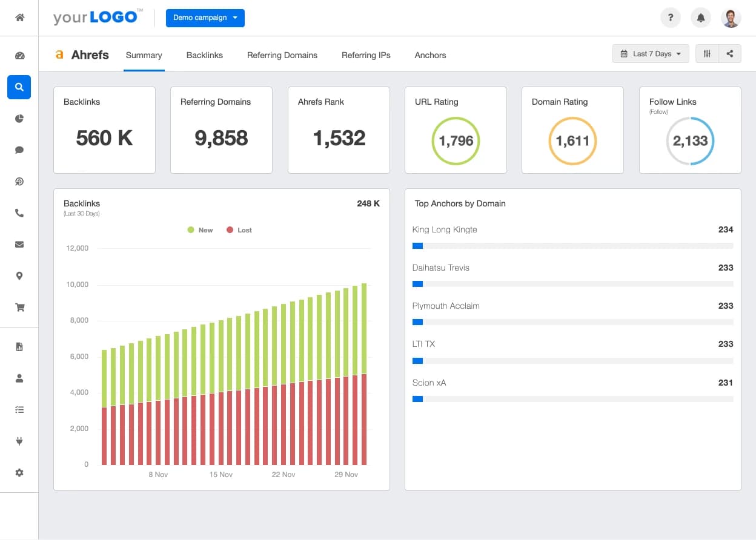Switch to the Anchors tab
756x540 pixels.
coord(430,55)
